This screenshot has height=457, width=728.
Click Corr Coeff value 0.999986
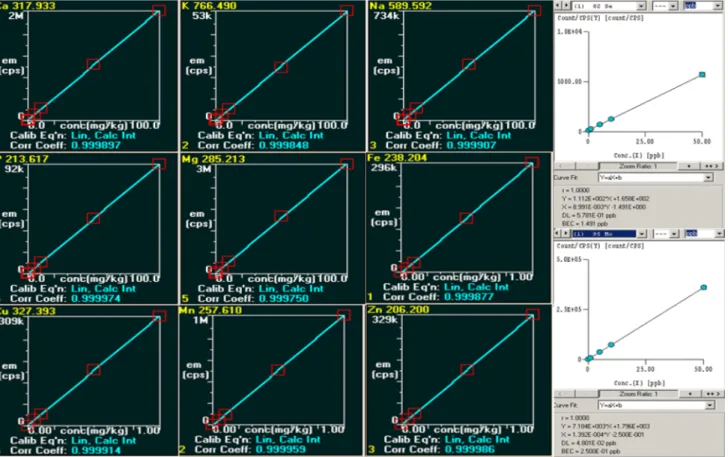pyautogui.click(x=469, y=449)
